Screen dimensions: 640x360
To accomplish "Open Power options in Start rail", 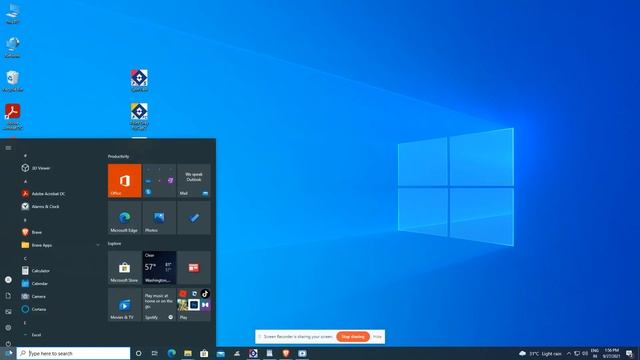I will coord(8,343).
